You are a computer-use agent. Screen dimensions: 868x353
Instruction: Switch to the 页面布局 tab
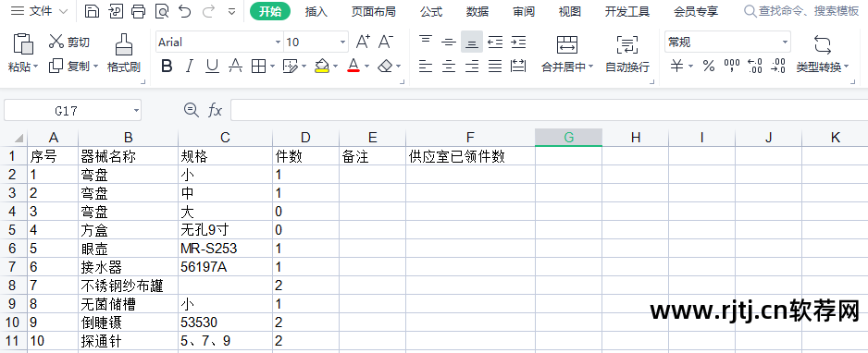[x=373, y=11]
